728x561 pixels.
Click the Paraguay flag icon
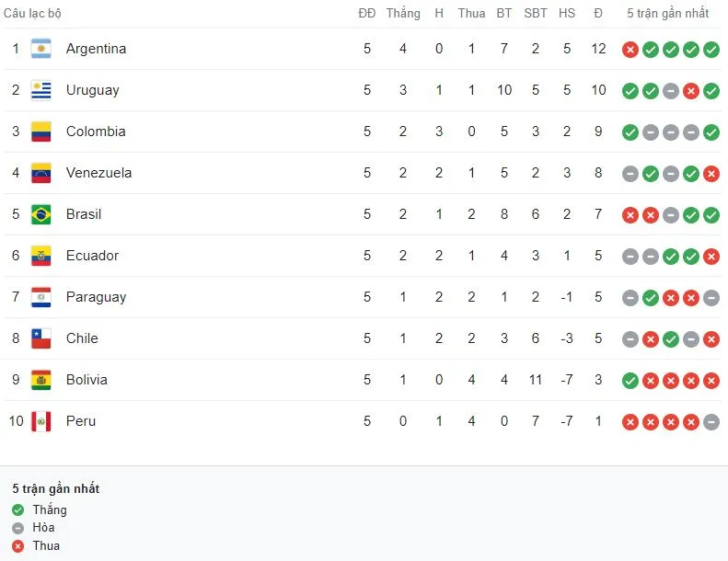click(x=40, y=297)
